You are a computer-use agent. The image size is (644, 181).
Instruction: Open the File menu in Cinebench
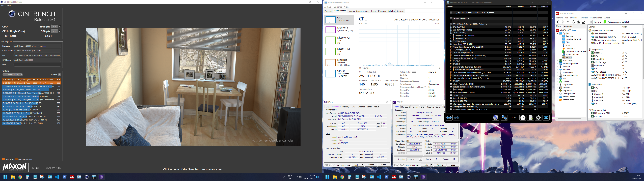3,6
